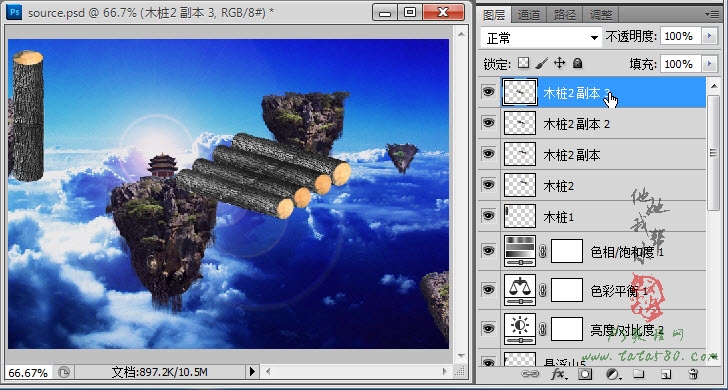Click mask thumbnail of 色相/饱和度 1
The width and height of the screenshot is (728, 390).
coord(567,251)
